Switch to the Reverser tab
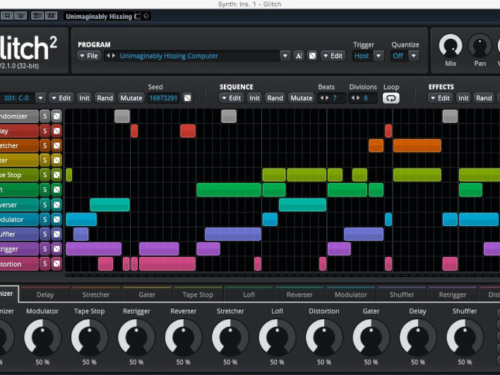The height and width of the screenshot is (375, 500). [300, 295]
